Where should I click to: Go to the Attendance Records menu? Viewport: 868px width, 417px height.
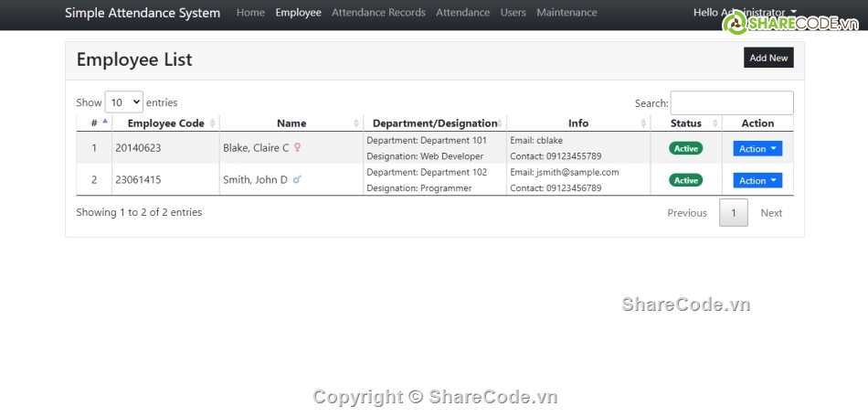(378, 13)
